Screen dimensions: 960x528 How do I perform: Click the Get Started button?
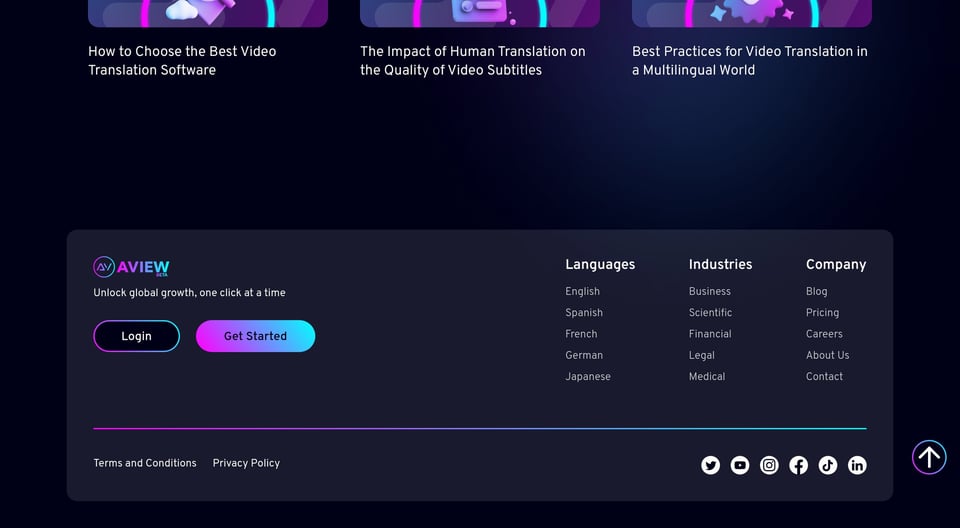point(255,336)
